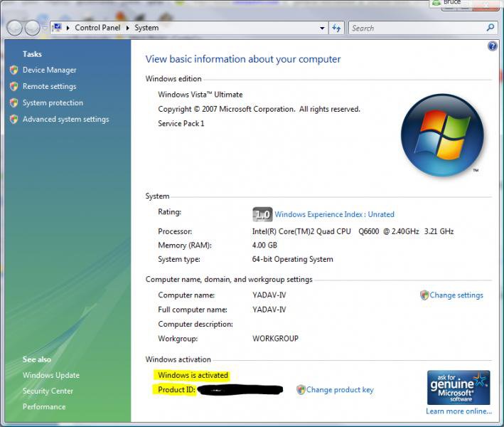The height and width of the screenshot is (427, 504).
Task: Click the computer icon in address bar
Action: point(57,27)
